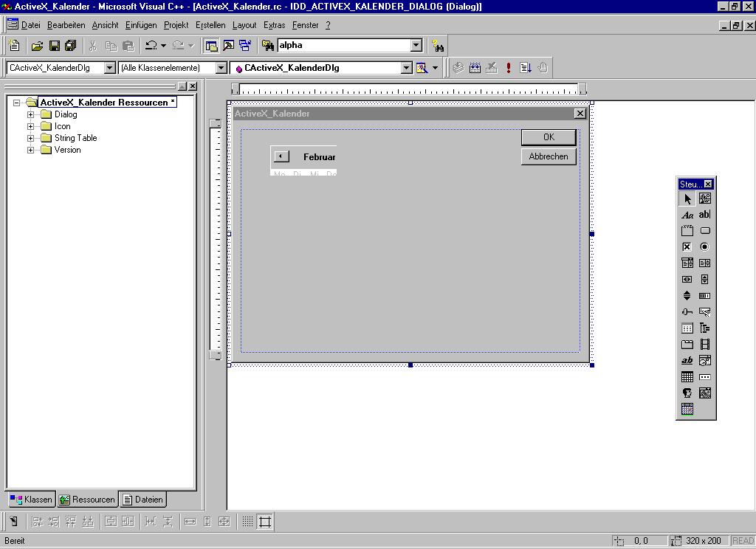Select the IP Address control tool

coord(704,377)
